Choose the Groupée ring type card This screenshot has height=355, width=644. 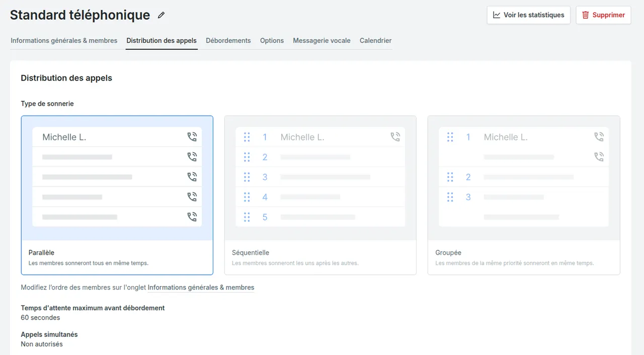click(524, 195)
